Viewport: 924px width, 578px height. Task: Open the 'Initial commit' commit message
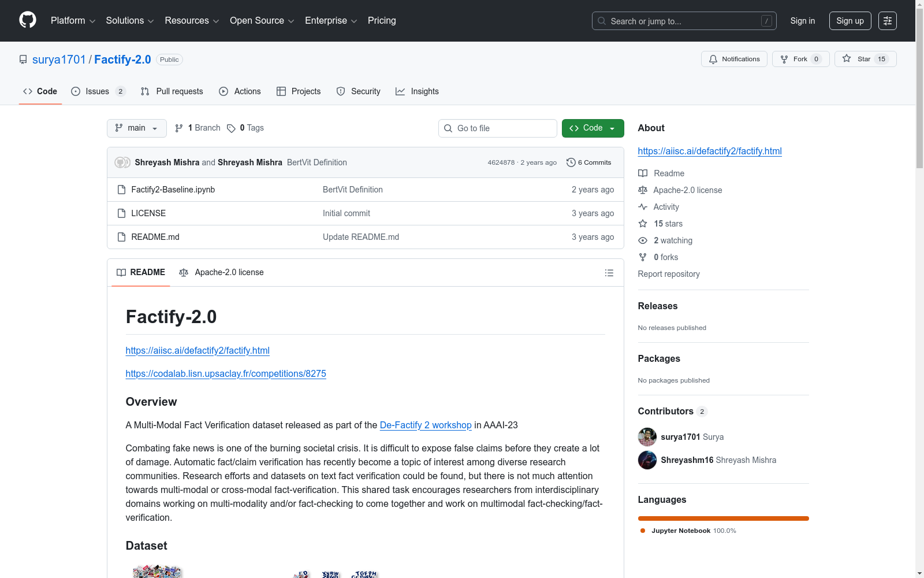coord(346,213)
